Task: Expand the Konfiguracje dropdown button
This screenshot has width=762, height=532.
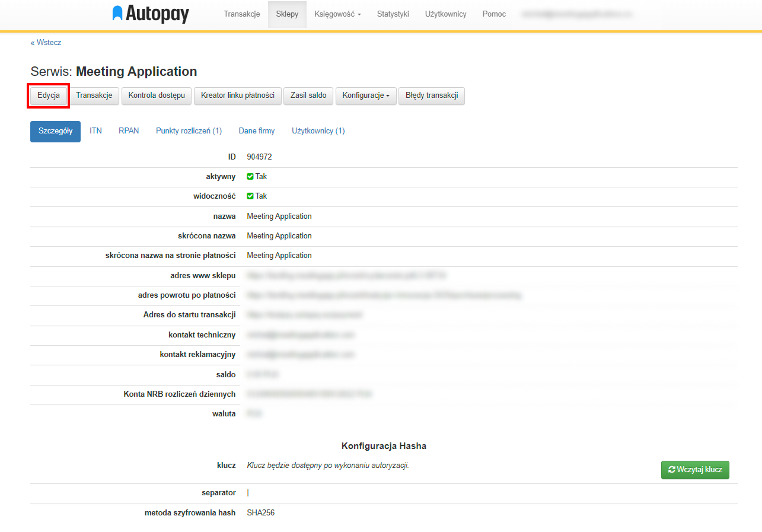Action: (366, 95)
